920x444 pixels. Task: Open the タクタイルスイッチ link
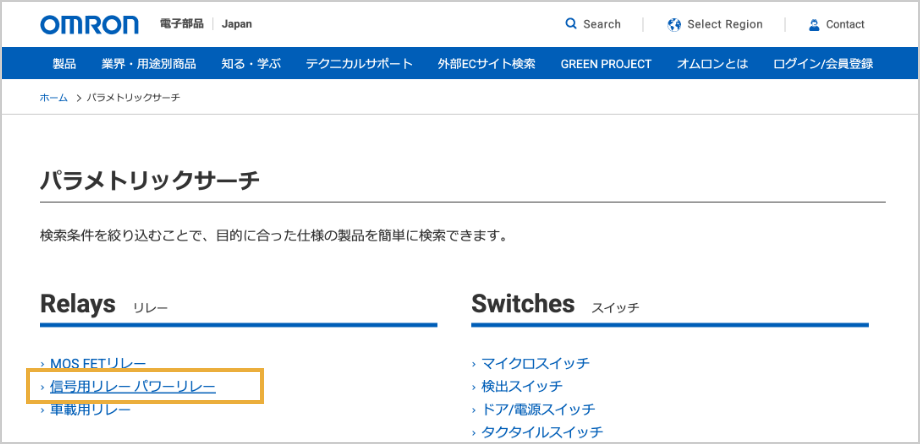coord(542,432)
